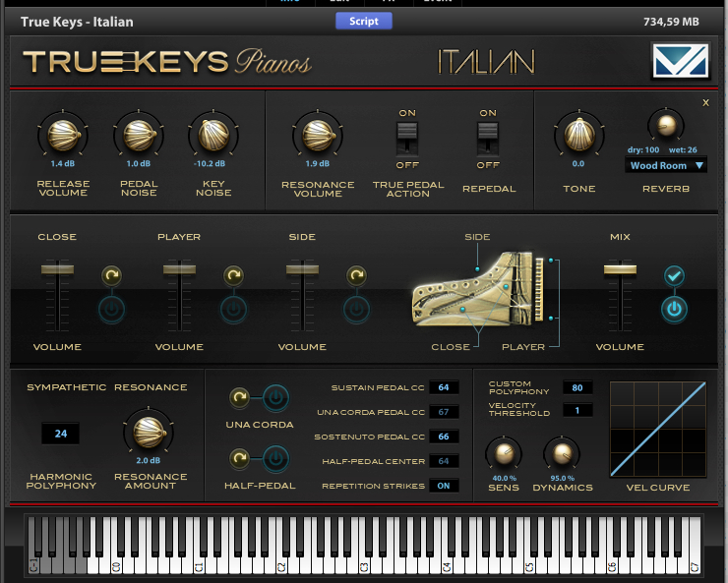This screenshot has height=583, width=728.
Task: Click the Una Corda Pedal CC value 67
Action: click(444, 412)
